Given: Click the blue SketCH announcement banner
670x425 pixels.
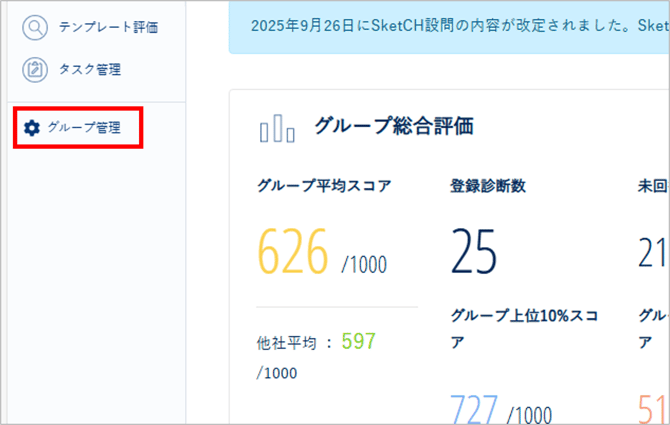Looking at the screenshot, I should point(450,27).
